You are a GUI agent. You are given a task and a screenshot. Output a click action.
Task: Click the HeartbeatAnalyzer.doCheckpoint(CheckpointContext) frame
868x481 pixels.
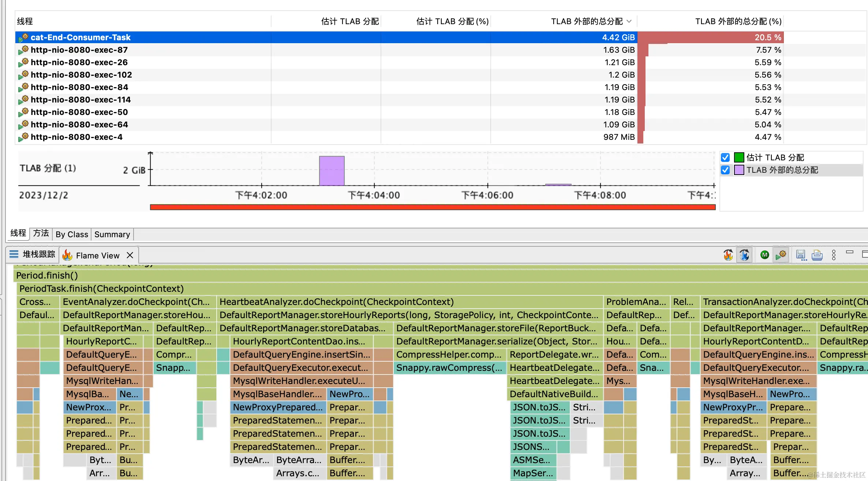point(410,302)
